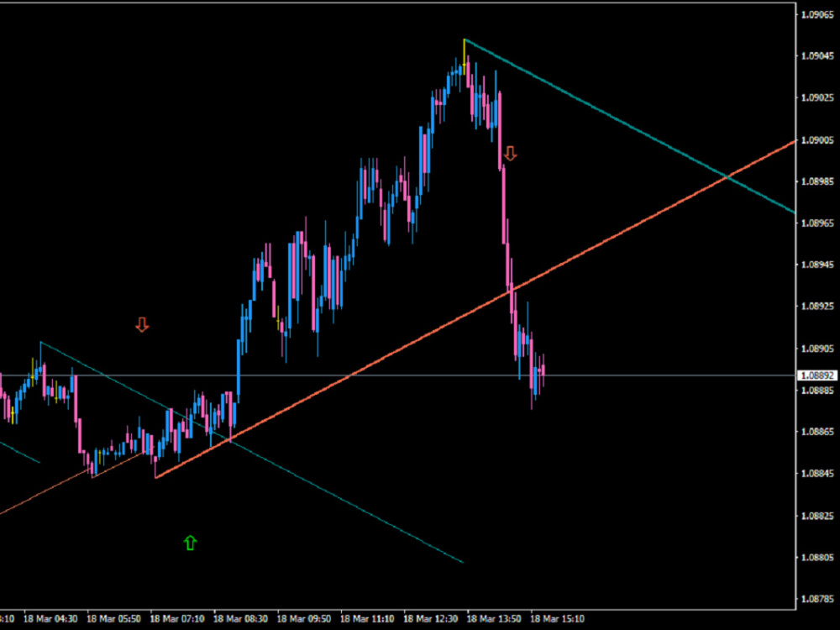Click the 18 Mar 08:30 time label
The width and height of the screenshot is (840, 630).
tap(240, 619)
